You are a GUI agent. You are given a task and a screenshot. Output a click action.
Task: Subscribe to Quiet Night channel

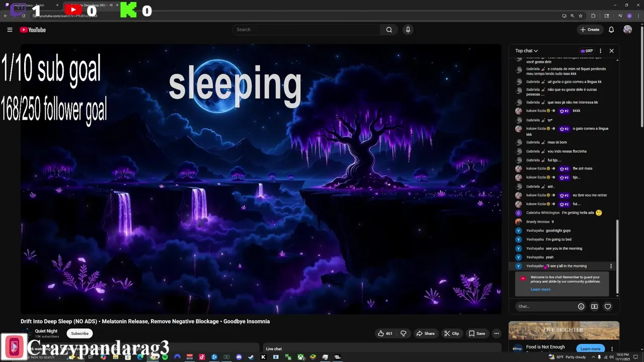(x=79, y=333)
